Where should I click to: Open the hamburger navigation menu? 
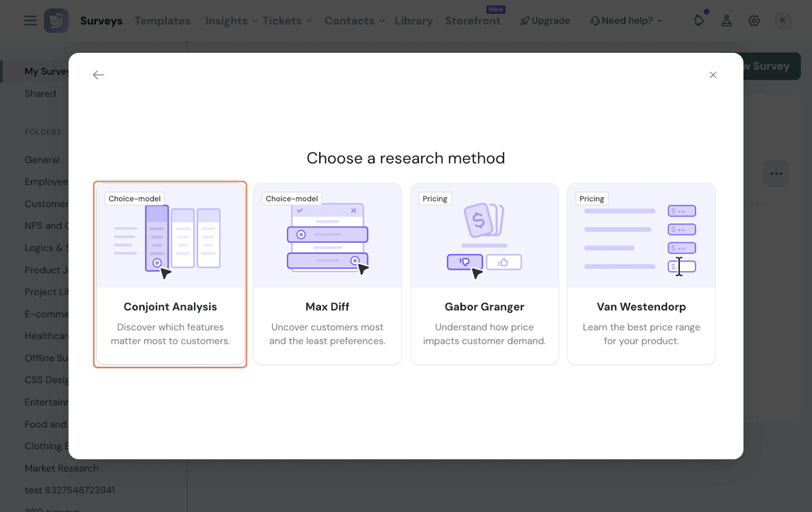(30, 21)
